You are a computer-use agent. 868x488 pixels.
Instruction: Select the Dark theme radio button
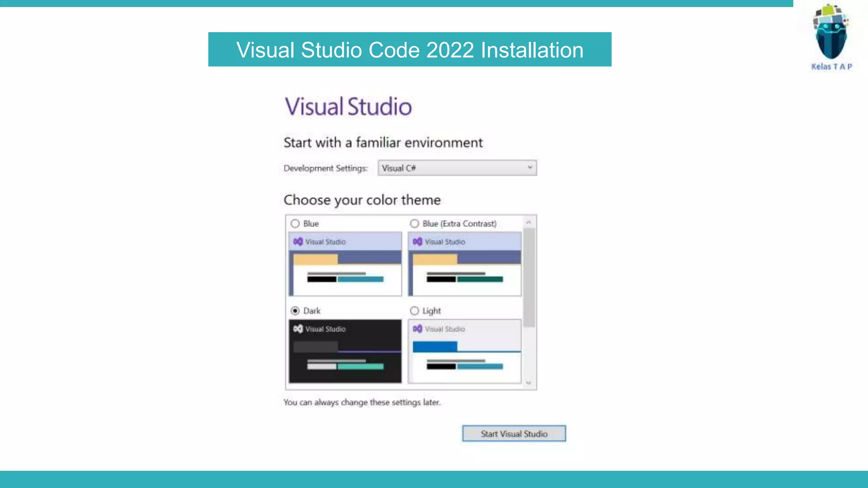click(x=295, y=311)
